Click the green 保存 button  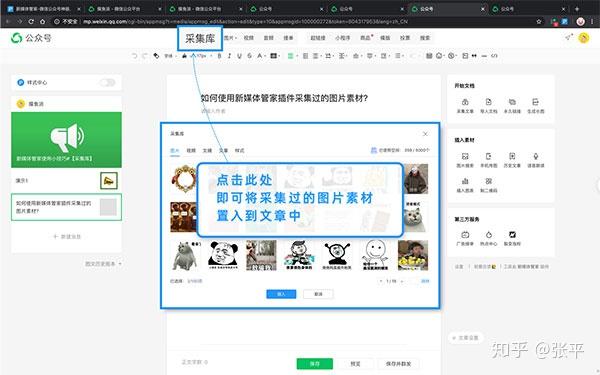point(315,364)
